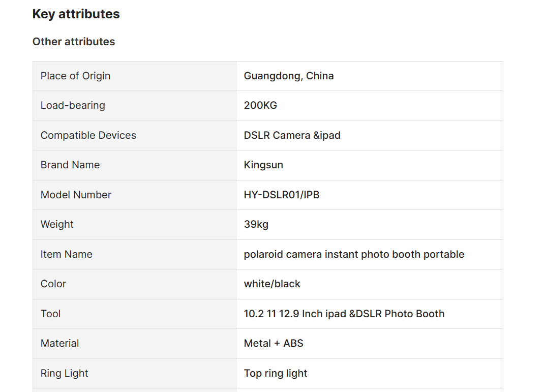The image size is (545, 392).
Task: Select the Place of Origin label
Action: [75, 76]
